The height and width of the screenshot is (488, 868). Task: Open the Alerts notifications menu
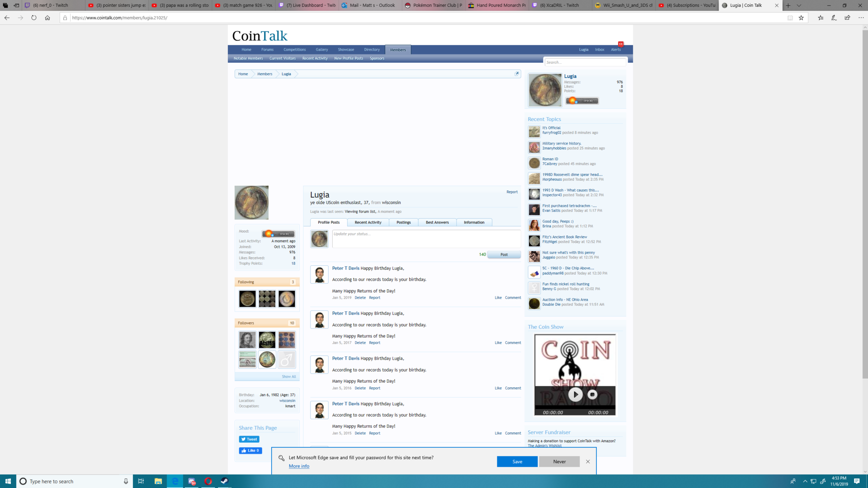pyautogui.click(x=616, y=50)
